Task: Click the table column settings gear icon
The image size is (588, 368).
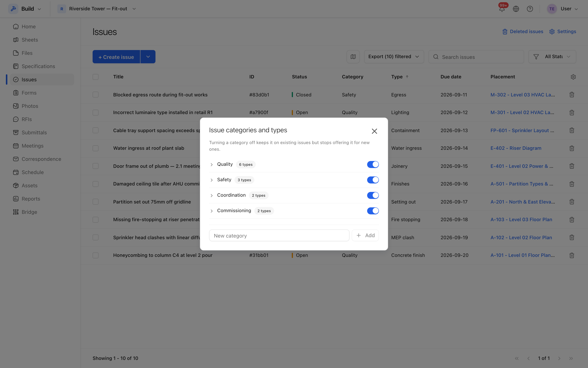Action: pyautogui.click(x=573, y=77)
